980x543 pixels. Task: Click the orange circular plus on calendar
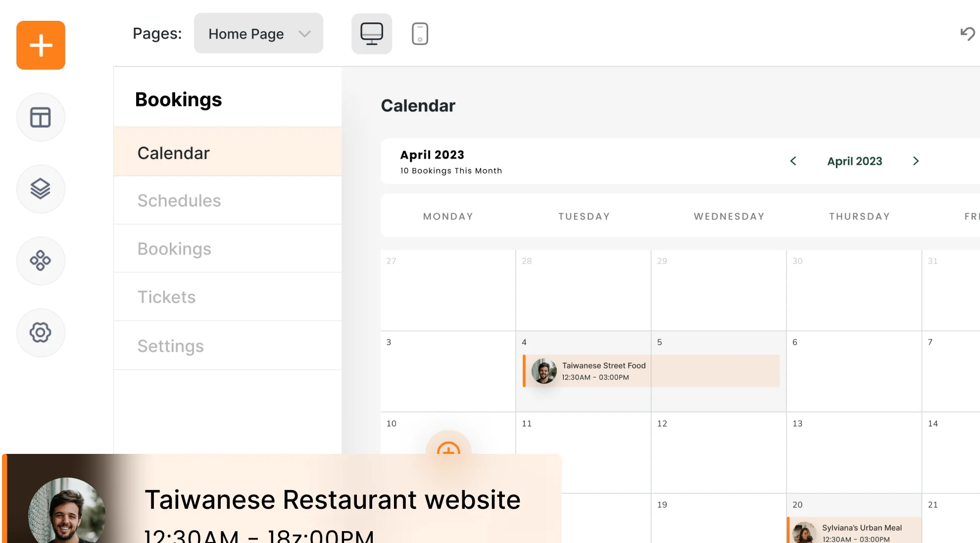tap(448, 447)
